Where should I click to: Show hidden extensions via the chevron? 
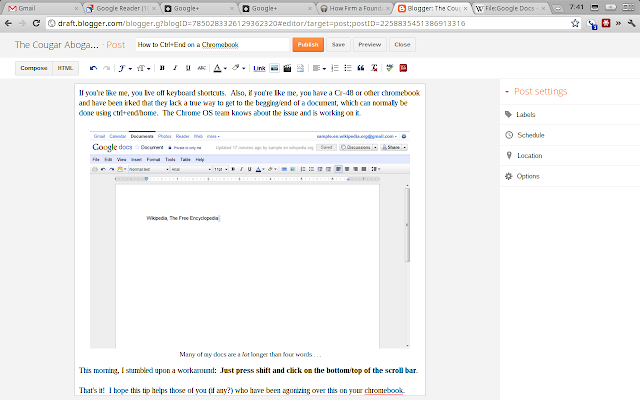click(x=618, y=23)
